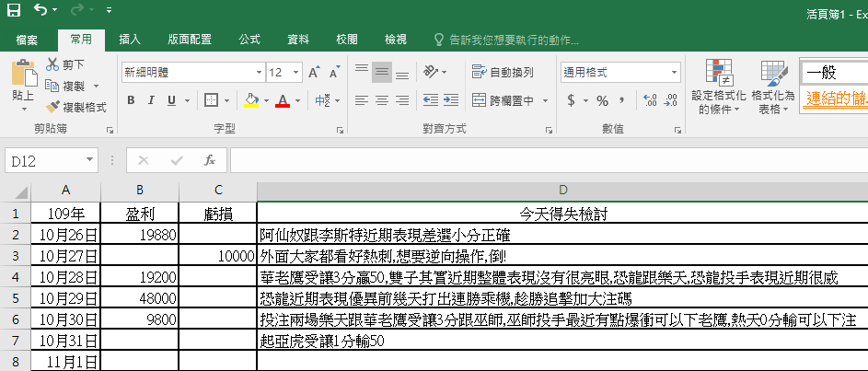Image resolution: width=868 pixels, height=371 pixels.
Task: Expand the Fill Color dropdown arrow
Action: [266, 100]
